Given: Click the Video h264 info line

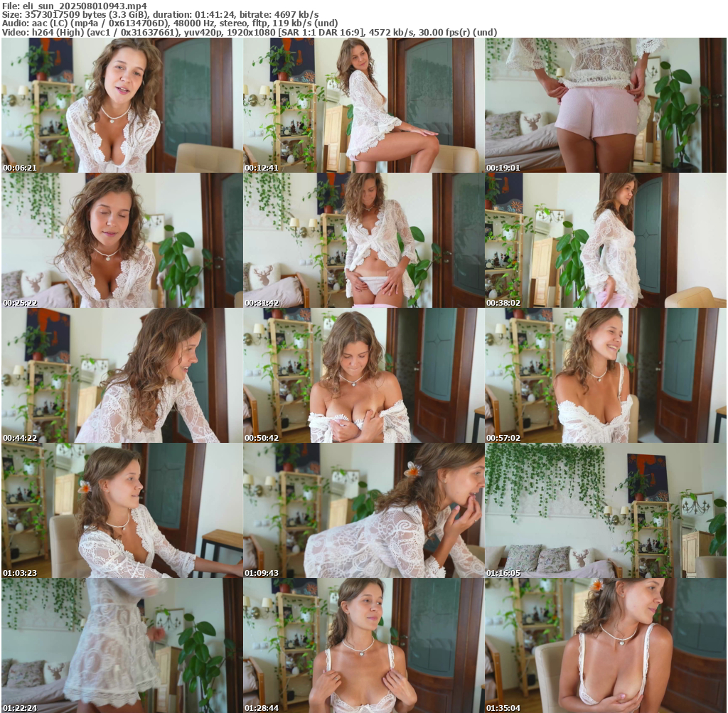Looking at the screenshot, I should (249, 33).
